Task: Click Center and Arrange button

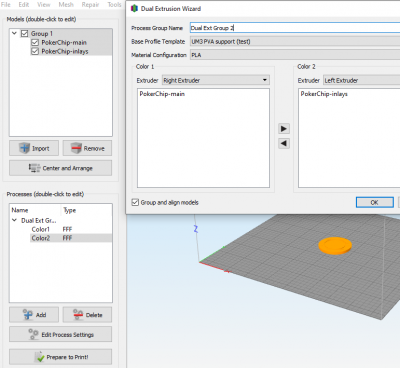Action: pos(60,168)
